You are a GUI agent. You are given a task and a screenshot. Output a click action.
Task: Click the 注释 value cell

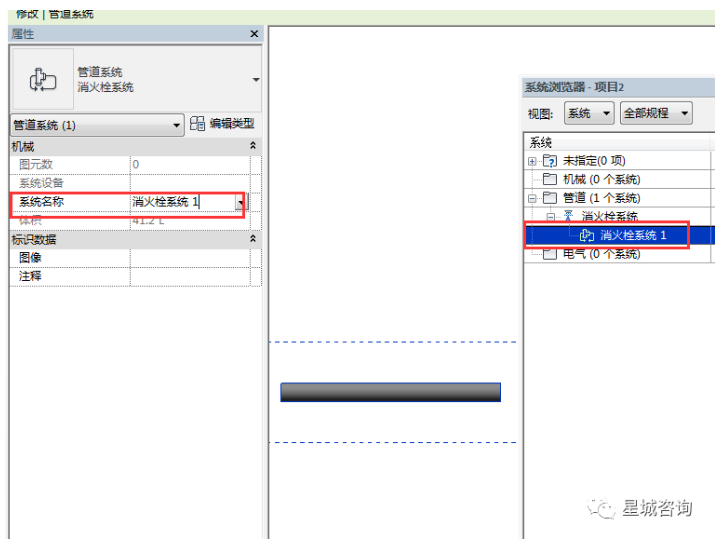click(190, 277)
